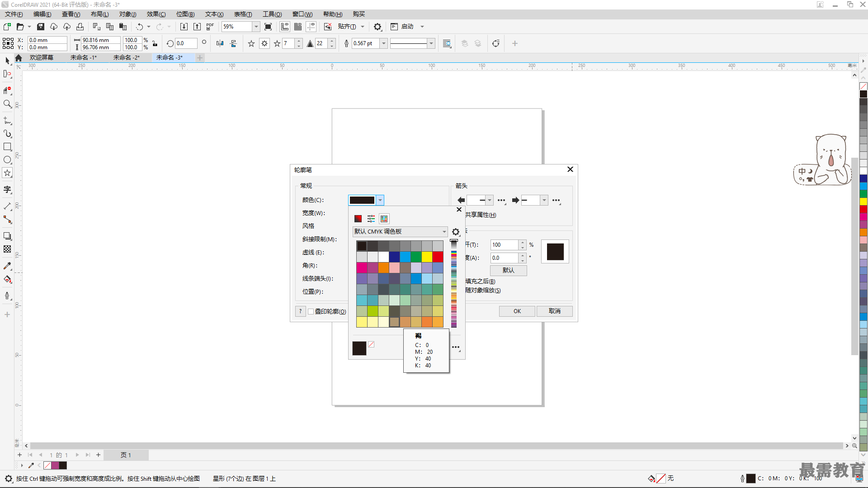This screenshot has height=488, width=868.
Task: Switch to the 未命名 -1* tab
Action: [x=84, y=57]
